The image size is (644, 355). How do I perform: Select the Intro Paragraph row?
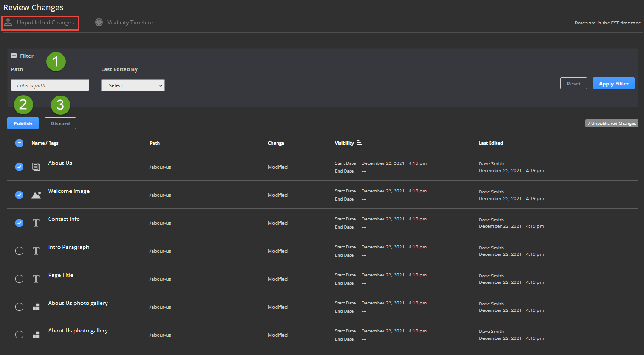19,251
